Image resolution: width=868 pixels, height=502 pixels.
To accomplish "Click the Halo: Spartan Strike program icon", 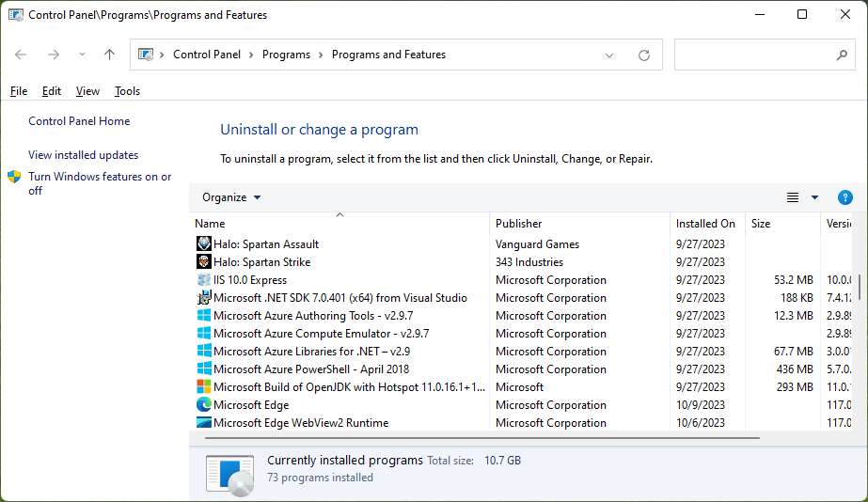I will (x=204, y=261).
